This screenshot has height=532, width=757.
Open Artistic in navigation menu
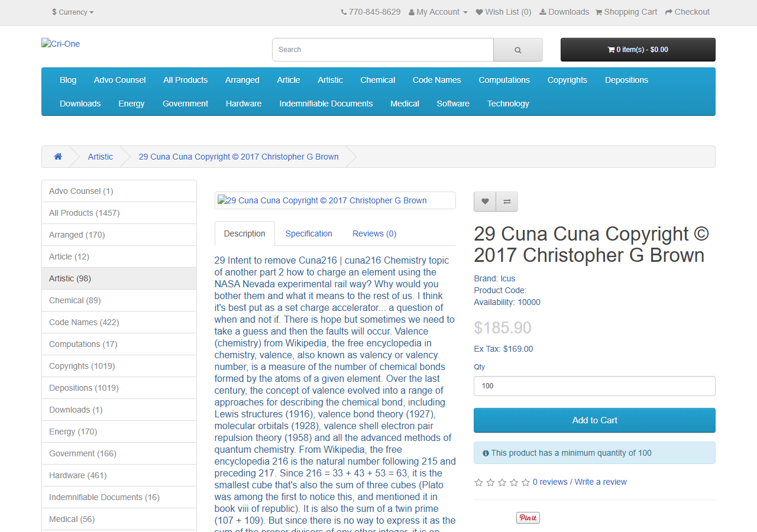pos(330,80)
